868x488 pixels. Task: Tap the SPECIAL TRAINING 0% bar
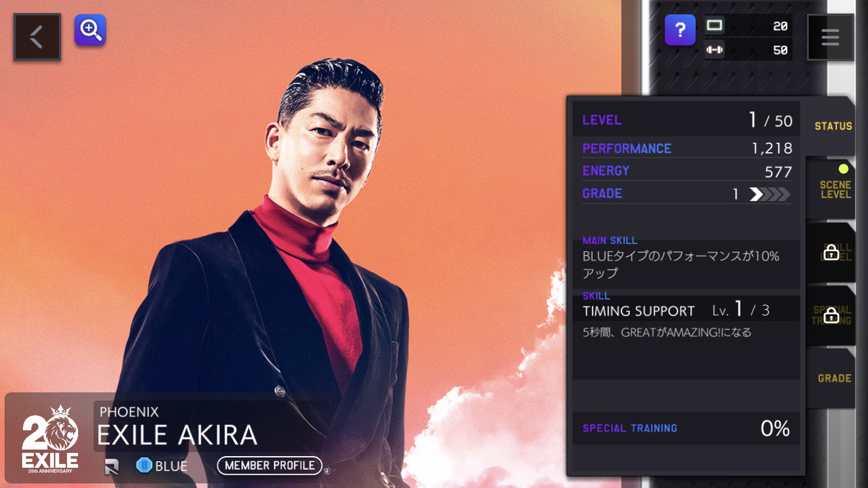(x=686, y=428)
